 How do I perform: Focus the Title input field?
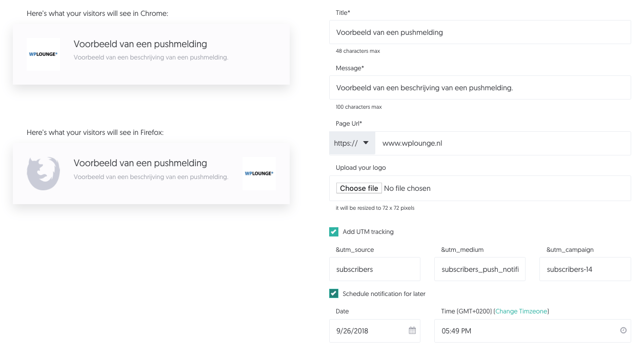point(480,32)
